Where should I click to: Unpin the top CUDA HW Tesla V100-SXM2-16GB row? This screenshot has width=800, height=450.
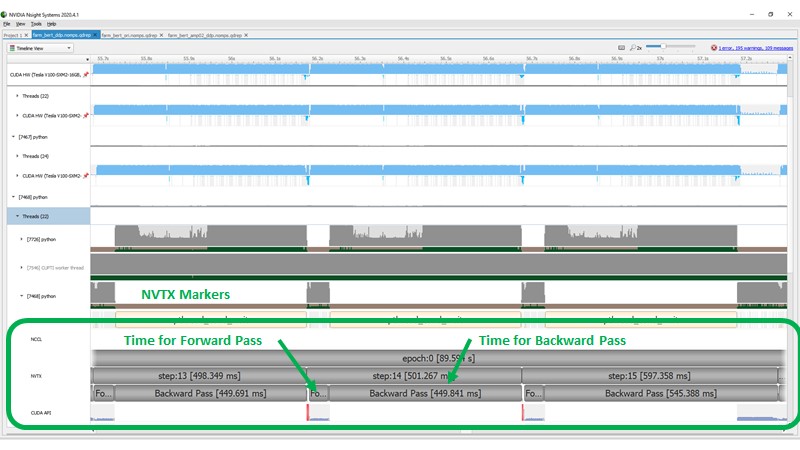(x=86, y=74)
